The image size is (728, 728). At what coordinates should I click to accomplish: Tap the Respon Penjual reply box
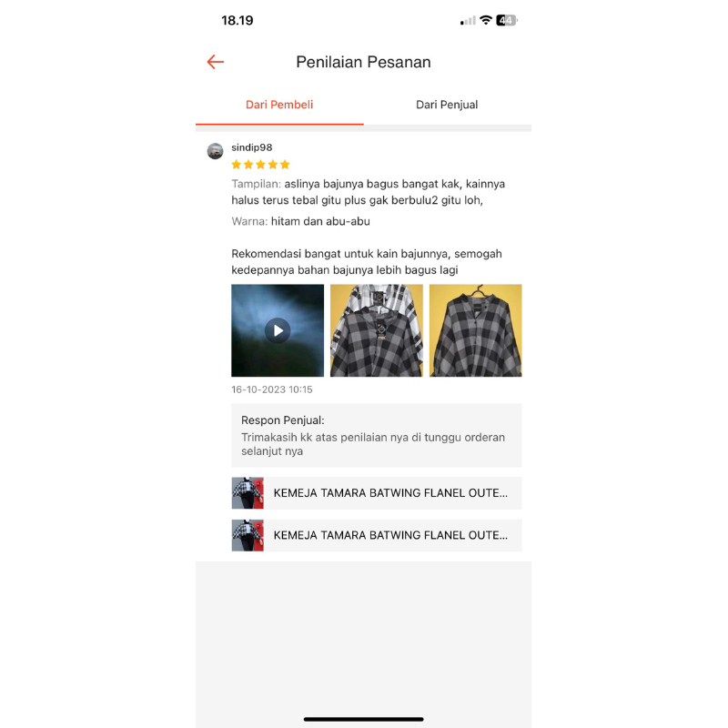coord(377,435)
